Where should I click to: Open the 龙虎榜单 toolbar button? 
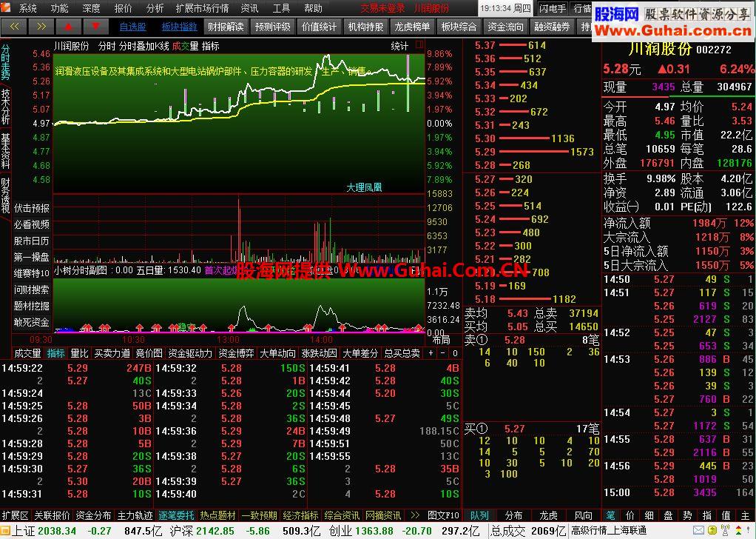[x=412, y=27]
